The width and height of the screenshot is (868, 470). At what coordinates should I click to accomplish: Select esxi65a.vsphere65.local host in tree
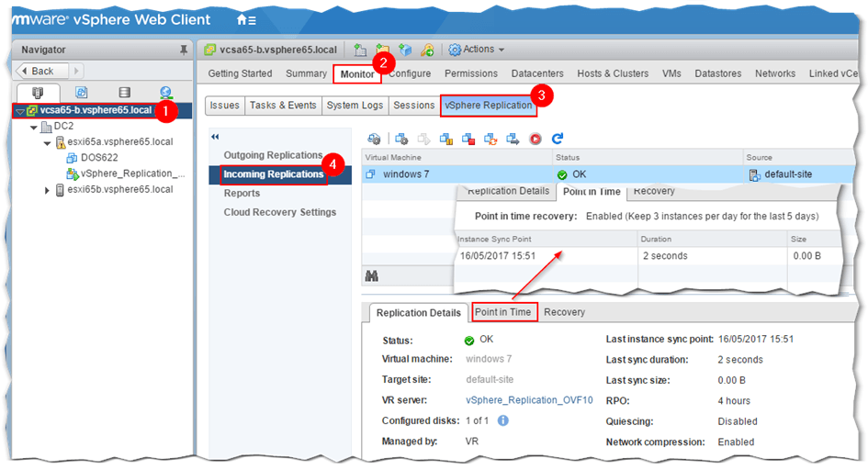tap(120, 141)
